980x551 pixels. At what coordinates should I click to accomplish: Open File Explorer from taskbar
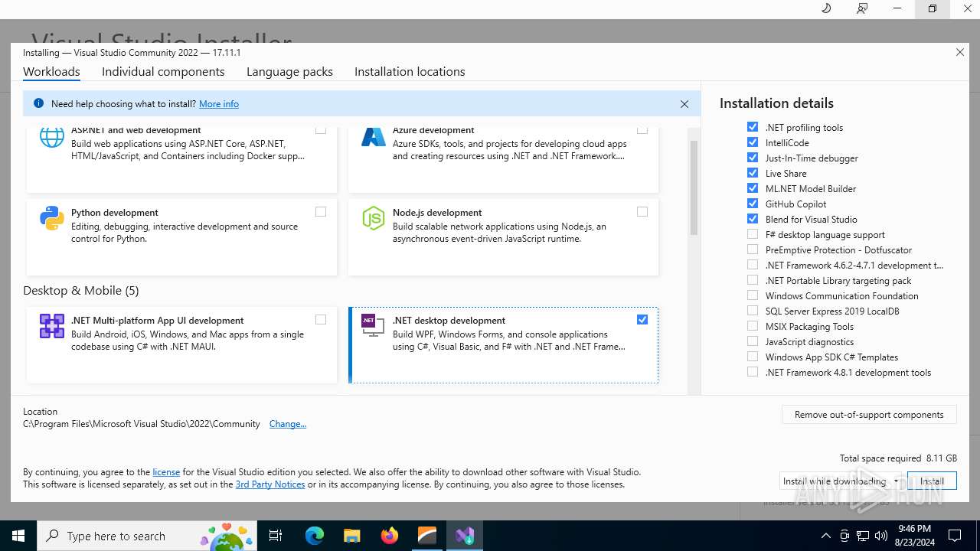(351, 536)
